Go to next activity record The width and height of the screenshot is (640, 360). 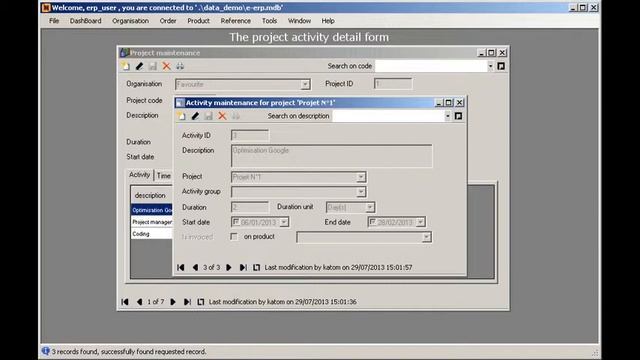click(229, 267)
